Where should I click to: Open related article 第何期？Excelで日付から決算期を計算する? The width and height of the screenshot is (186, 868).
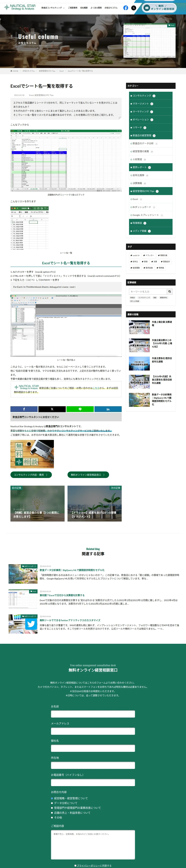62,595
